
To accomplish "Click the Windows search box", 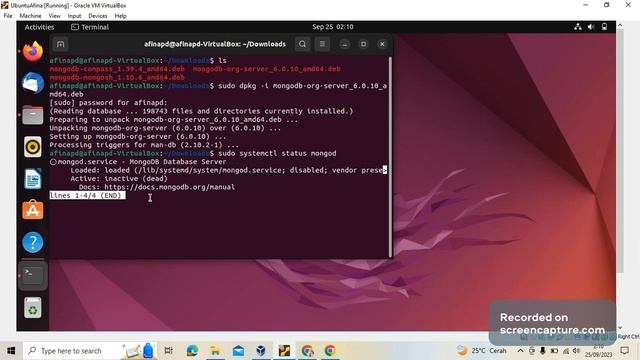I will tap(91, 351).
